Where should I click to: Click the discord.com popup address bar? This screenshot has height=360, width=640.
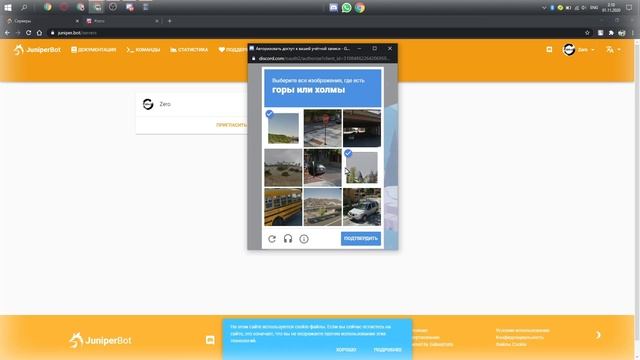click(322, 58)
